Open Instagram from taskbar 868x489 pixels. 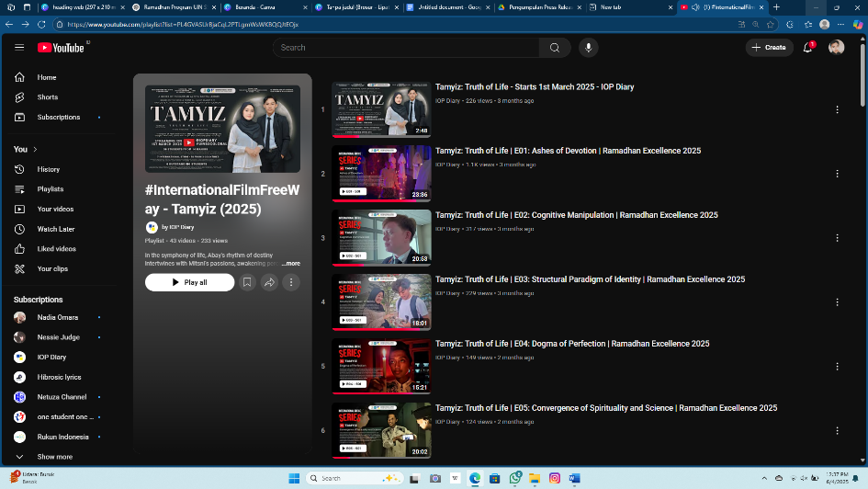click(x=555, y=478)
